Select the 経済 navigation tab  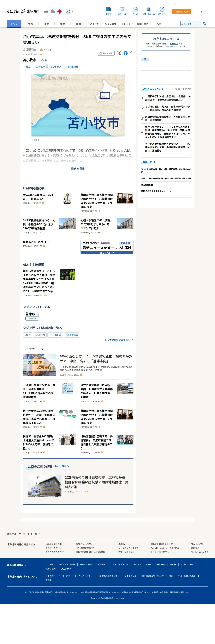tap(62, 24)
